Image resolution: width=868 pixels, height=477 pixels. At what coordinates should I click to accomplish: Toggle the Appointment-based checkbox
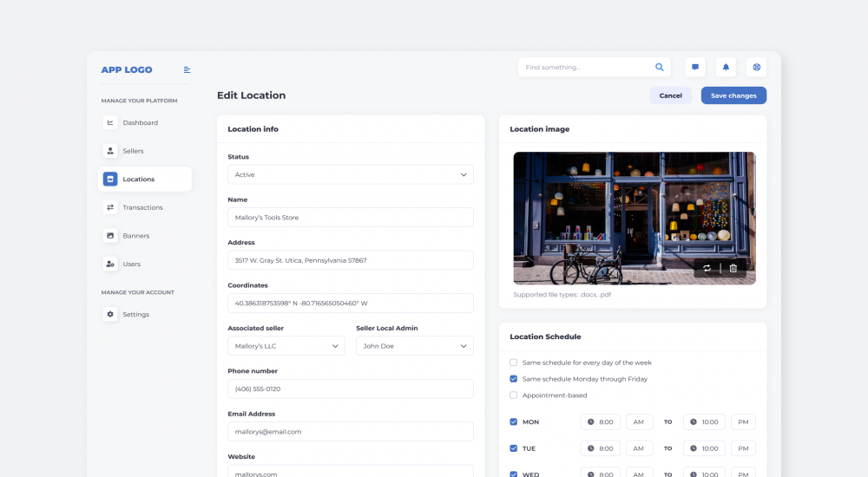point(514,395)
